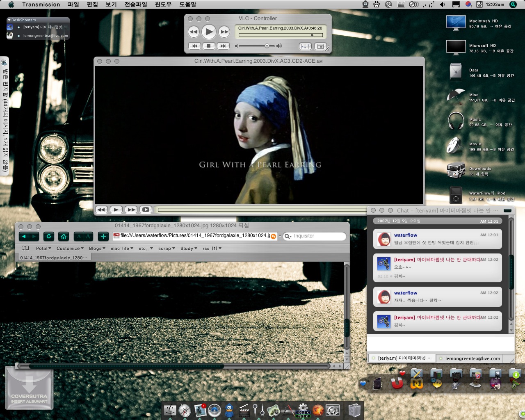Expand the Customize bookmarks dropdown

pos(70,249)
